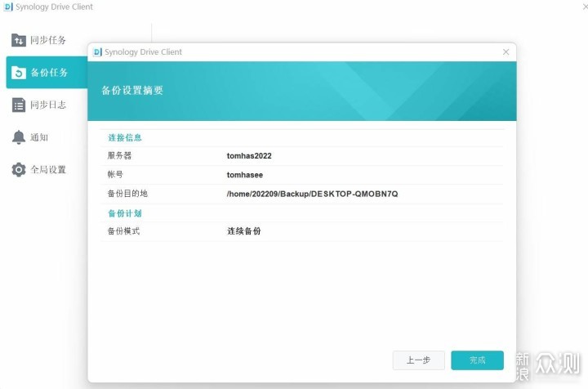The height and width of the screenshot is (389, 588).
Task: Click the 上一步 button
Action: tap(418, 360)
